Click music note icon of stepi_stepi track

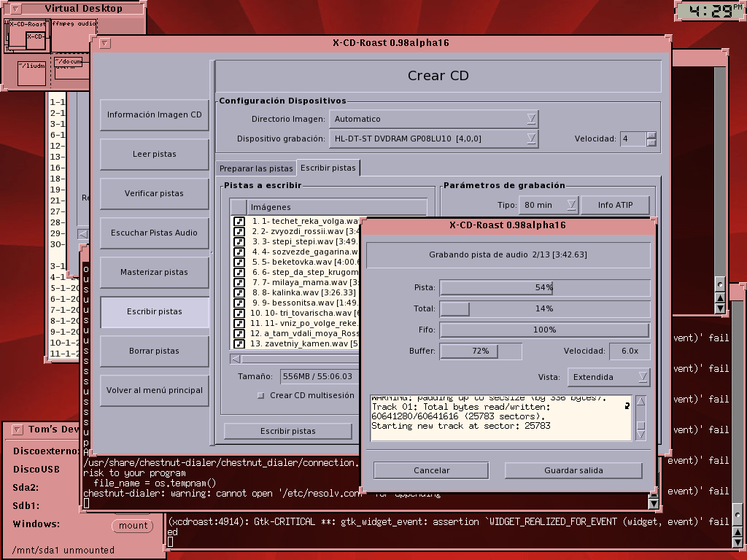coord(239,241)
